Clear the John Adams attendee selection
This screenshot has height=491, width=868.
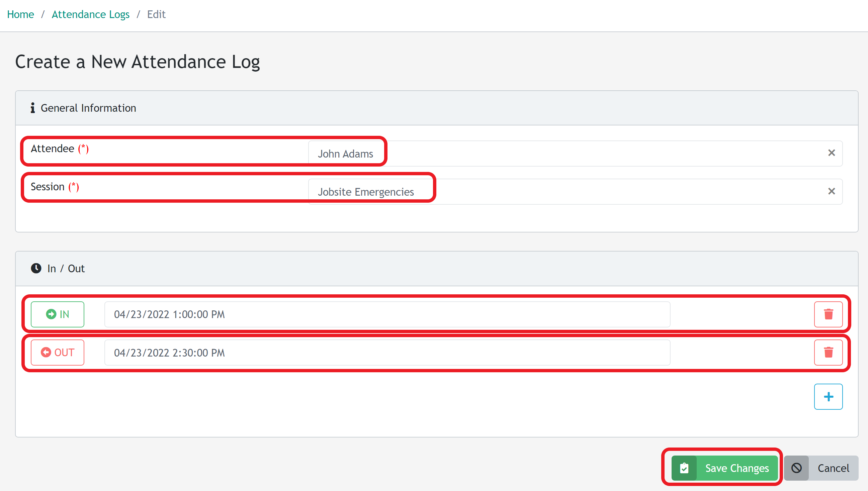point(831,153)
